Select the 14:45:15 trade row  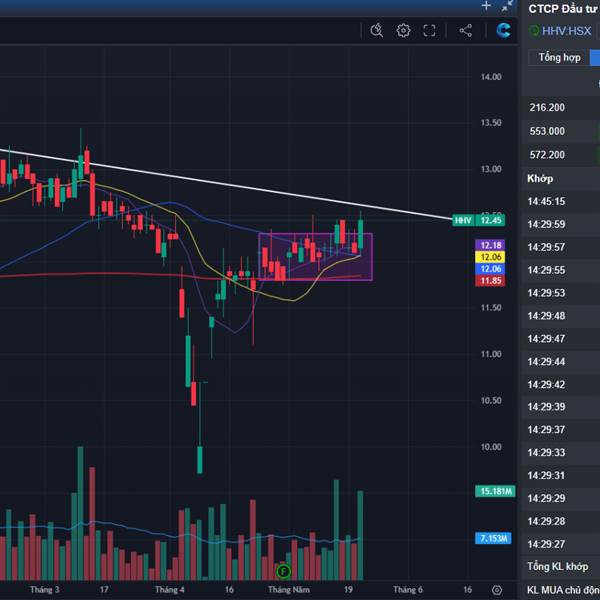click(x=561, y=201)
